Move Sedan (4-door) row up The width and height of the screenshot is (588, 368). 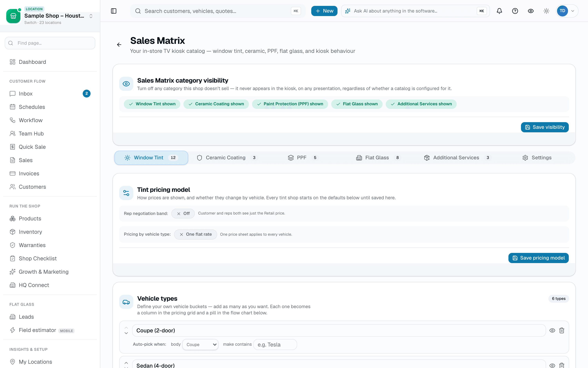coord(126,363)
